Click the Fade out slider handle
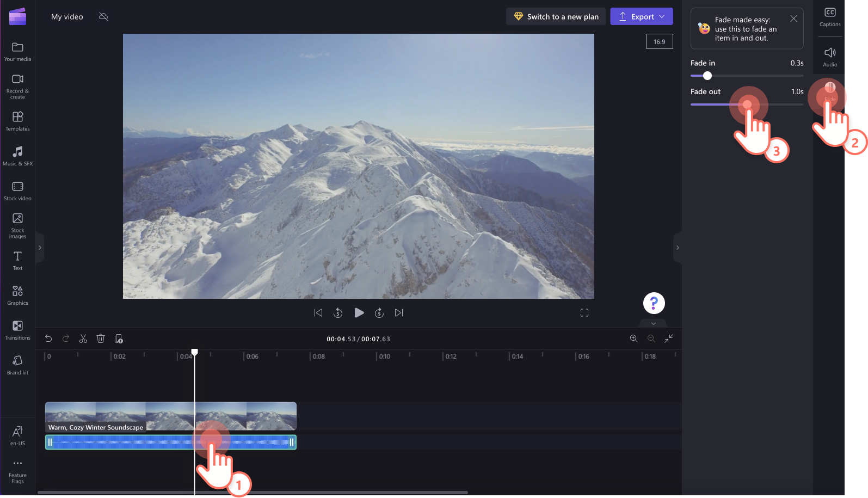 pos(747,104)
